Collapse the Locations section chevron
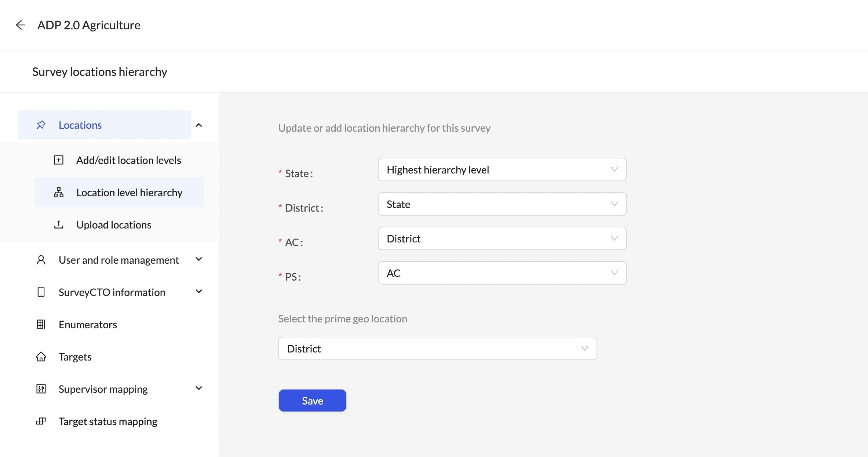 (199, 125)
